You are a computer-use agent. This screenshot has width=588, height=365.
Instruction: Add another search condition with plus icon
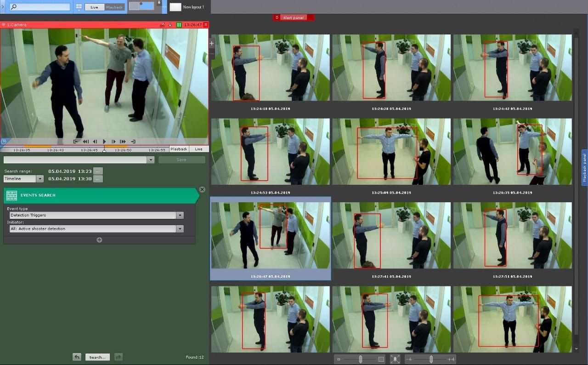(99, 240)
